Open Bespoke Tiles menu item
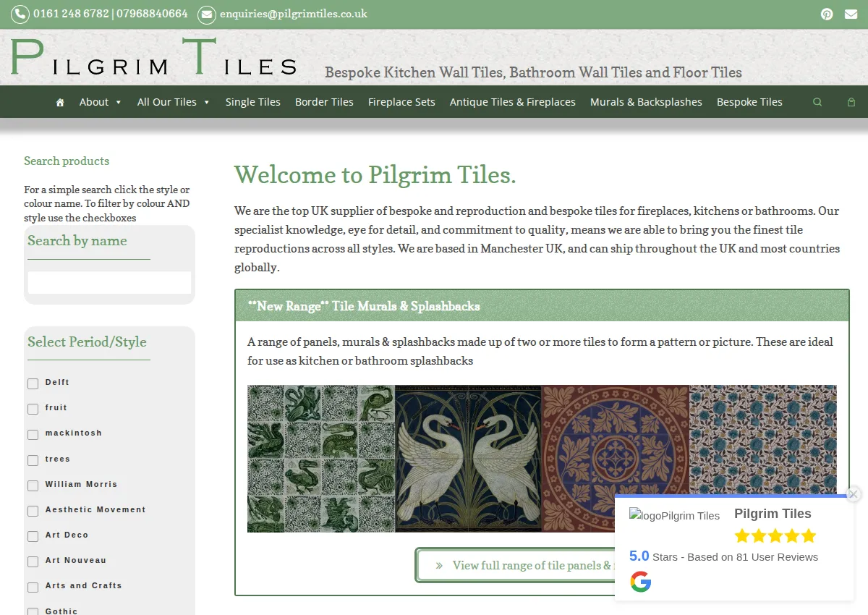This screenshot has width=868, height=615. click(749, 102)
